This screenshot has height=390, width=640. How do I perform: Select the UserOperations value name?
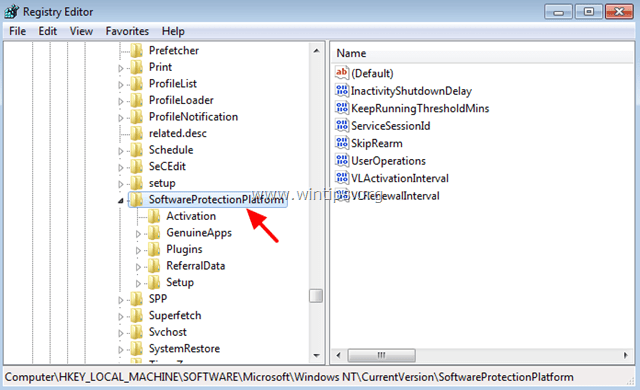tap(388, 161)
